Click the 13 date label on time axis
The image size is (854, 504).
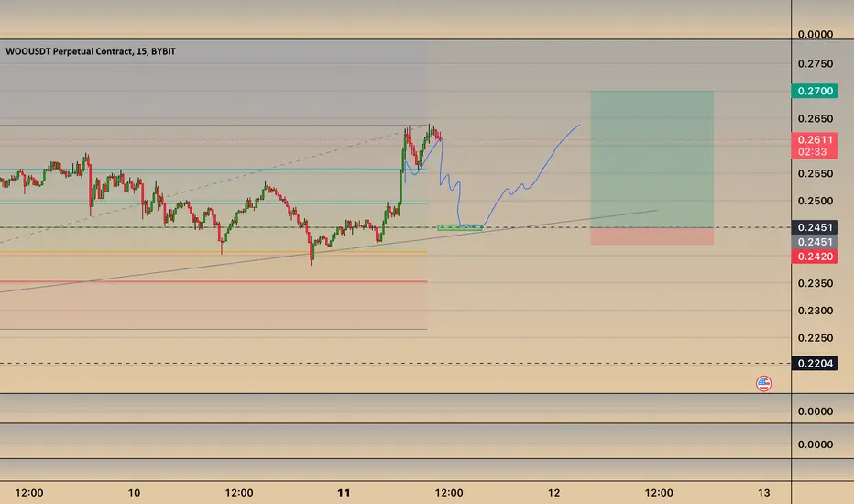[x=764, y=493]
